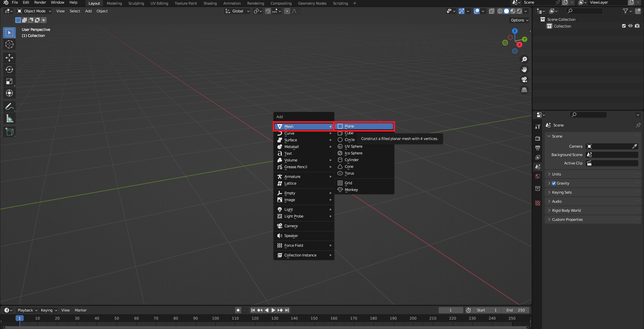Switch to the Shading workspace tab

tap(210, 3)
